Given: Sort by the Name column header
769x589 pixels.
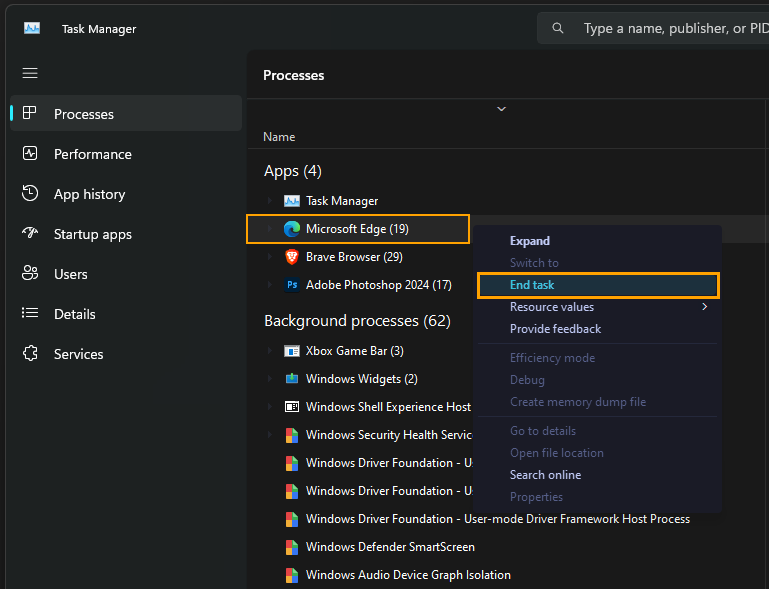Looking at the screenshot, I should (279, 137).
